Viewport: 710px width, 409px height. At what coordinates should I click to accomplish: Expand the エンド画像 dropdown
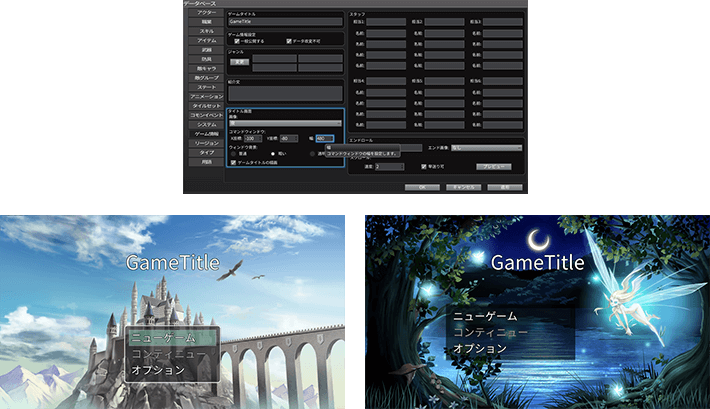click(486, 147)
